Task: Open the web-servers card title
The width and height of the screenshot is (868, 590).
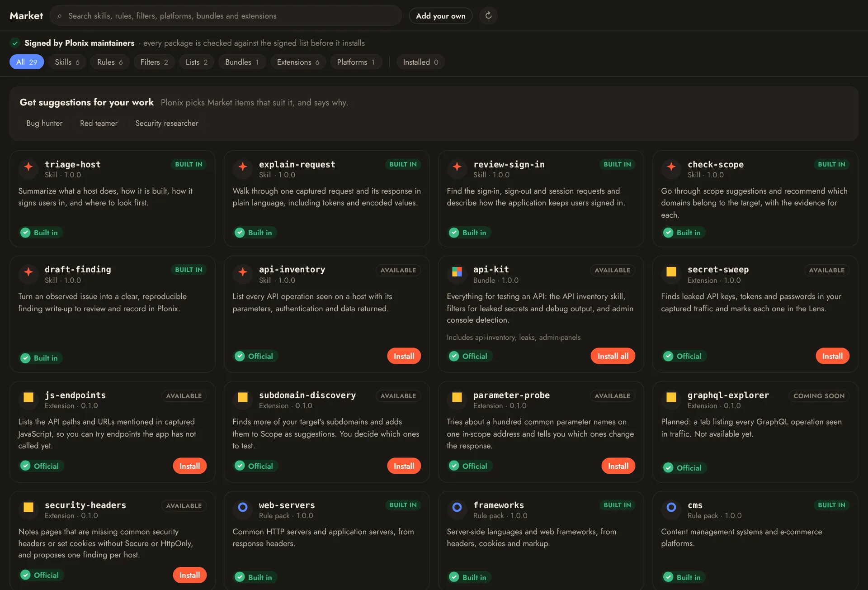Action: (x=287, y=505)
